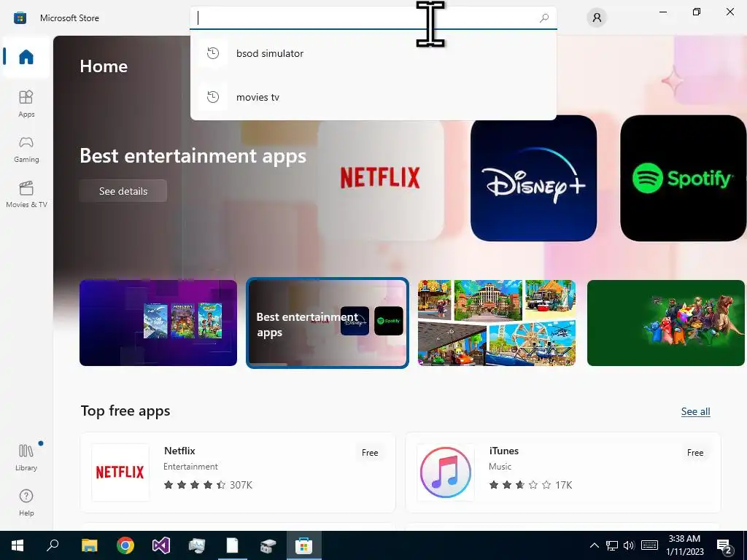Click the Microsoft Store logo icon
The image size is (747, 560).
[x=20, y=18]
